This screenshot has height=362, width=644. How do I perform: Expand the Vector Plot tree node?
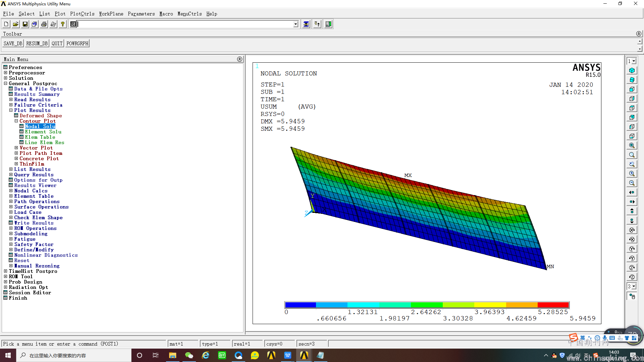click(x=16, y=148)
